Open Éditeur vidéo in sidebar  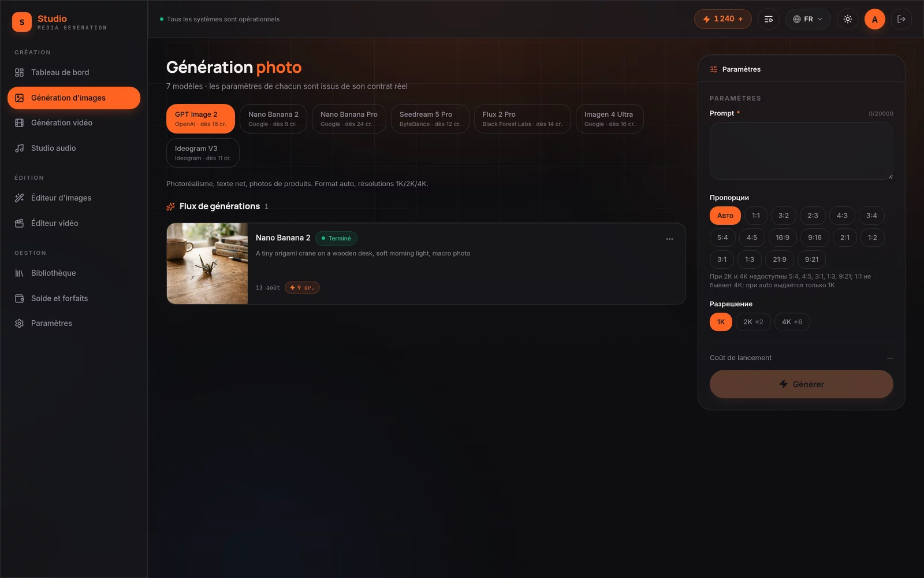[74, 223]
